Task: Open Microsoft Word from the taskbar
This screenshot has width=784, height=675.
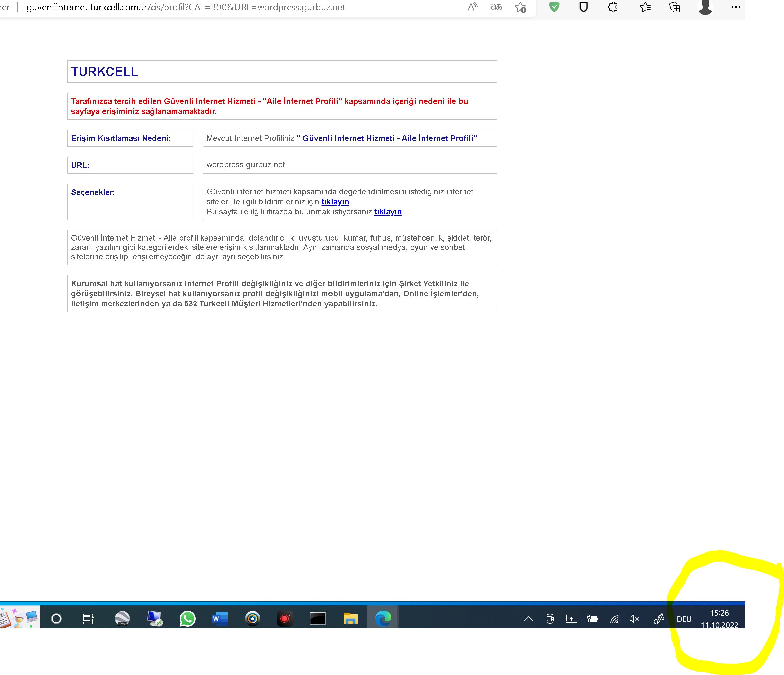Action: [220, 619]
